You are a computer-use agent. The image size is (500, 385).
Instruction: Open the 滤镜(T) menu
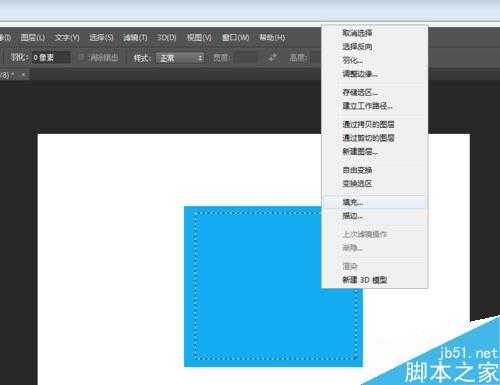[x=135, y=37]
